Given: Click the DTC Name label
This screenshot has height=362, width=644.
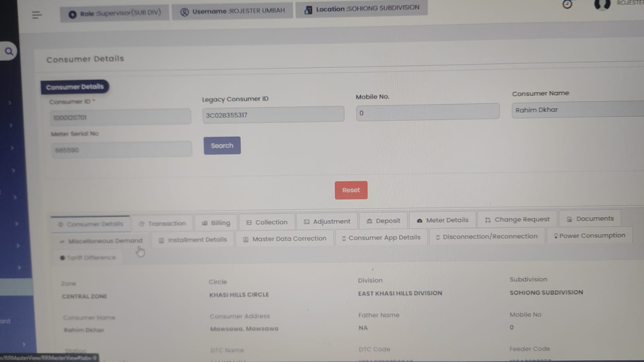Looking at the screenshot, I should click(227, 350).
